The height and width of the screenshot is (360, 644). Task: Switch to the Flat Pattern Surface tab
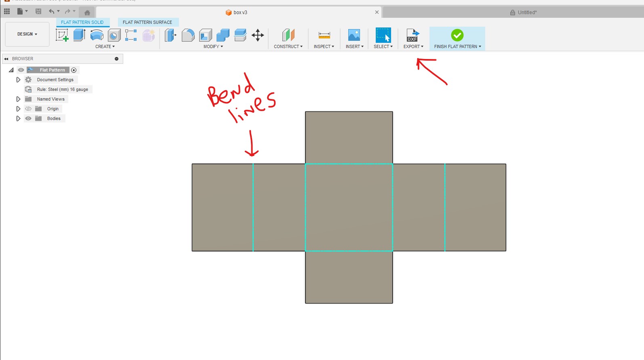point(147,22)
